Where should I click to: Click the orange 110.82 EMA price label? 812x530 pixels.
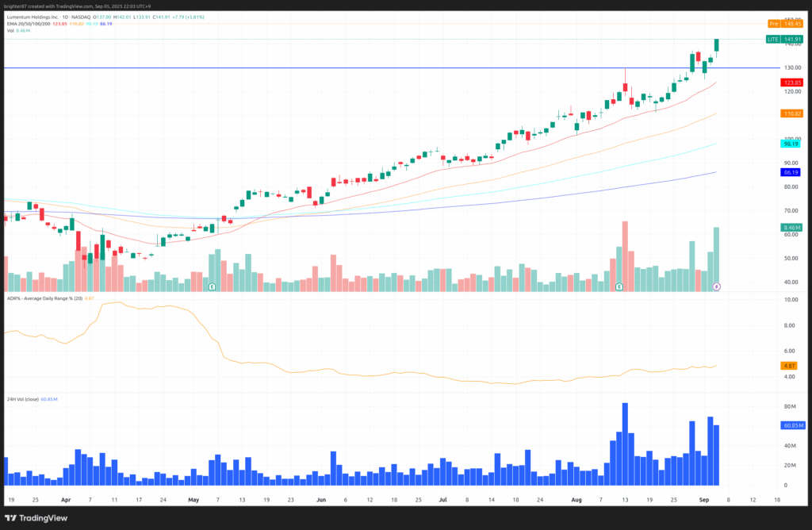pos(792,113)
